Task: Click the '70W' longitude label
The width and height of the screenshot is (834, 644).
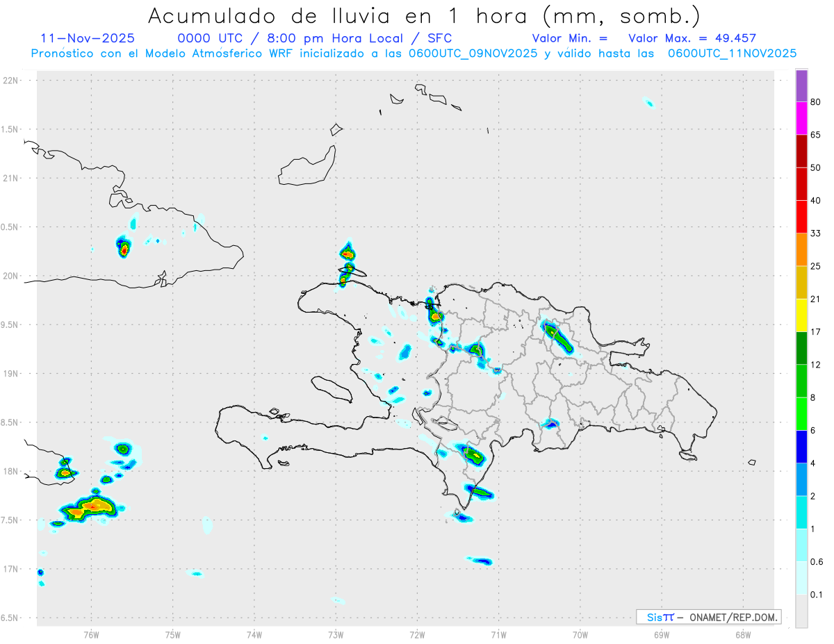Action: point(580,635)
